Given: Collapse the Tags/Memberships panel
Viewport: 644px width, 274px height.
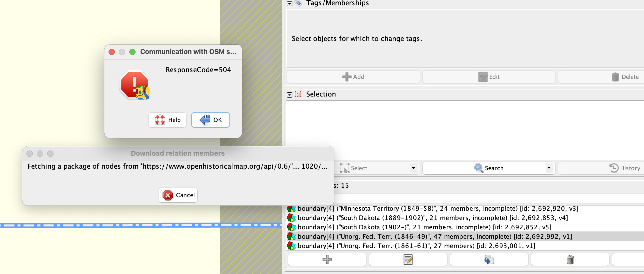Looking at the screenshot, I should click(x=290, y=4).
